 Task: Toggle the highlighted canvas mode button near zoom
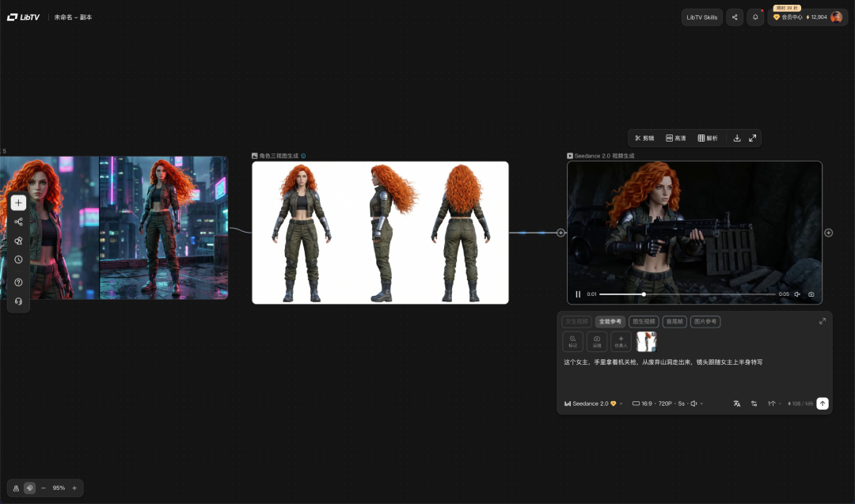click(x=29, y=488)
